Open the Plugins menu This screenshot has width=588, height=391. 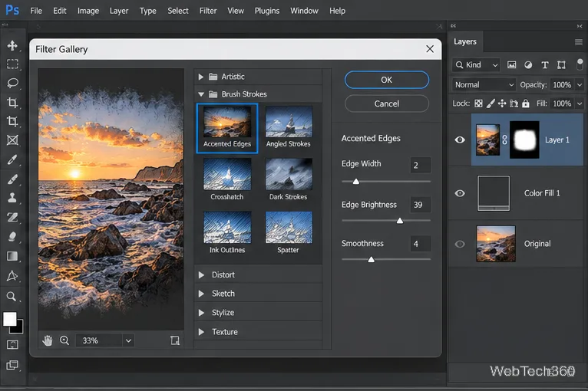pyautogui.click(x=267, y=11)
